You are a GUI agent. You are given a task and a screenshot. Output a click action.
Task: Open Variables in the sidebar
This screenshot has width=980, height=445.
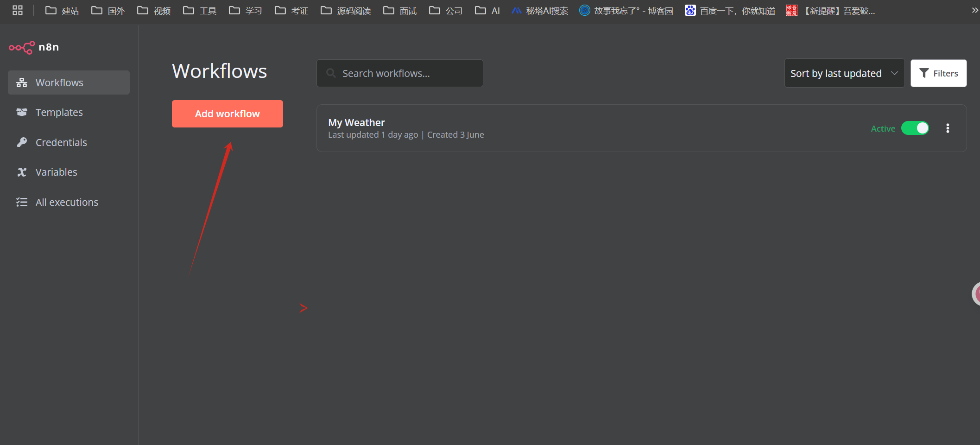tap(69, 172)
